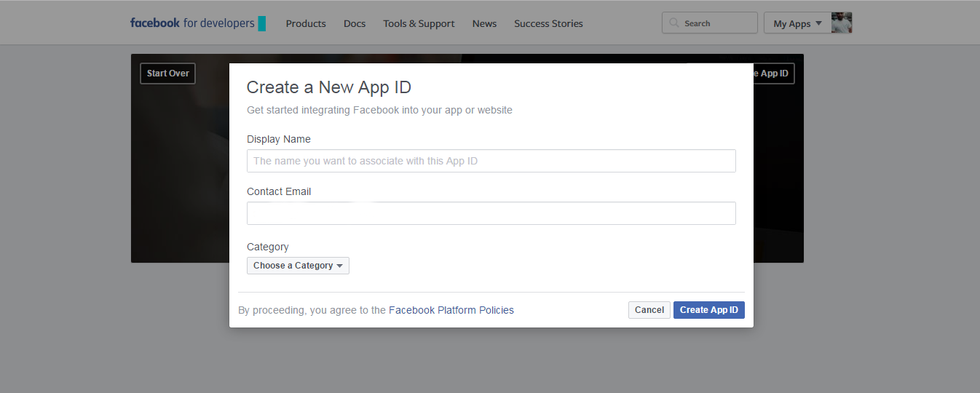The image size is (980, 393).
Task: Click the Start Over button
Action: pos(167,74)
